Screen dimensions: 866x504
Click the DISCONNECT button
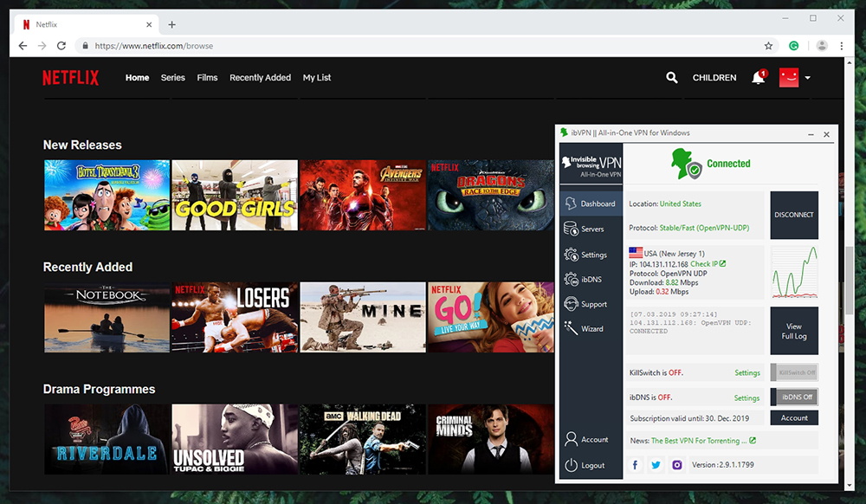[793, 215]
